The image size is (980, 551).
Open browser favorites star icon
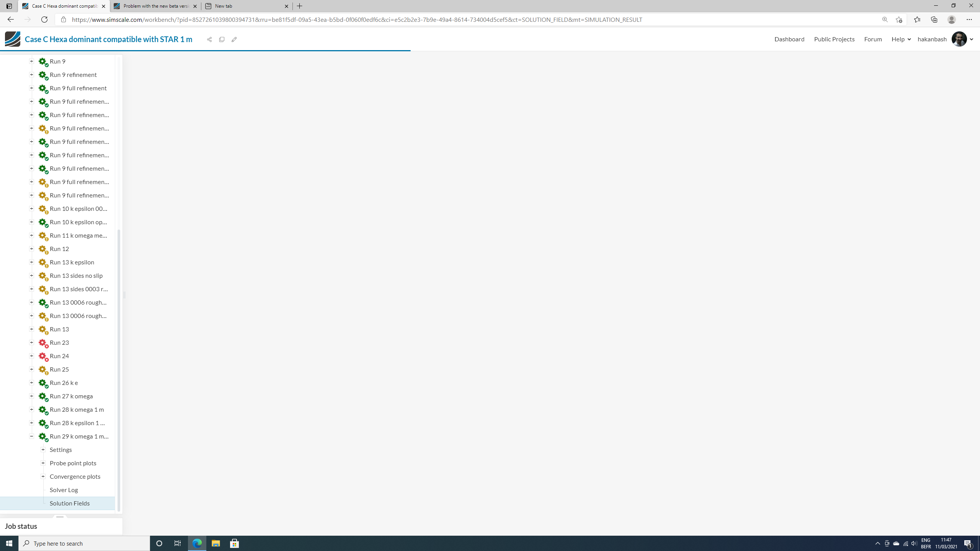[917, 20]
